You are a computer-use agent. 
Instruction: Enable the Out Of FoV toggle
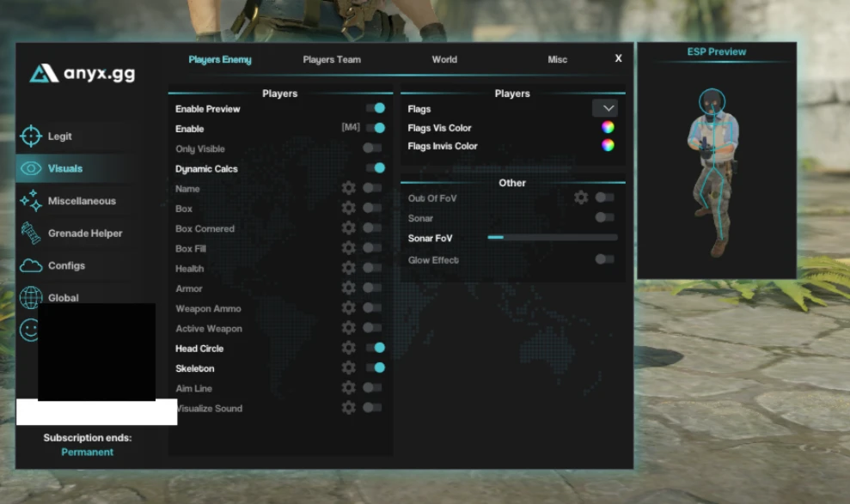coord(605,197)
